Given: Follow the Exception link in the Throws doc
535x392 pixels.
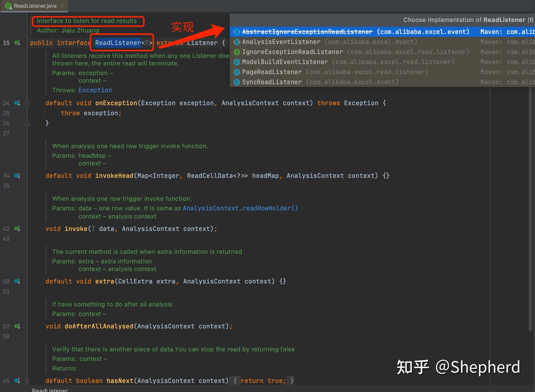Looking at the screenshot, I should coord(95,90).
